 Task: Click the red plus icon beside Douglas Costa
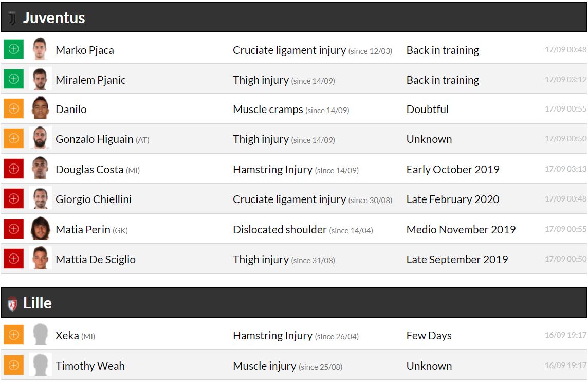13,169
